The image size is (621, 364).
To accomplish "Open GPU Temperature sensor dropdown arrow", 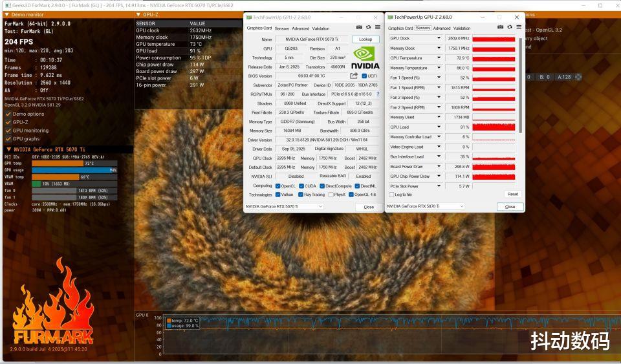I will point(439,58).
